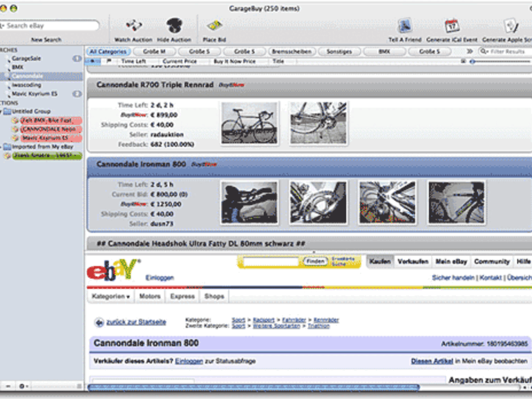The width and height of the screenshot is (532, 399).
Task: Click the Diesen Artikel watch link
Action: pyautogui.click(x=432, y=361)
